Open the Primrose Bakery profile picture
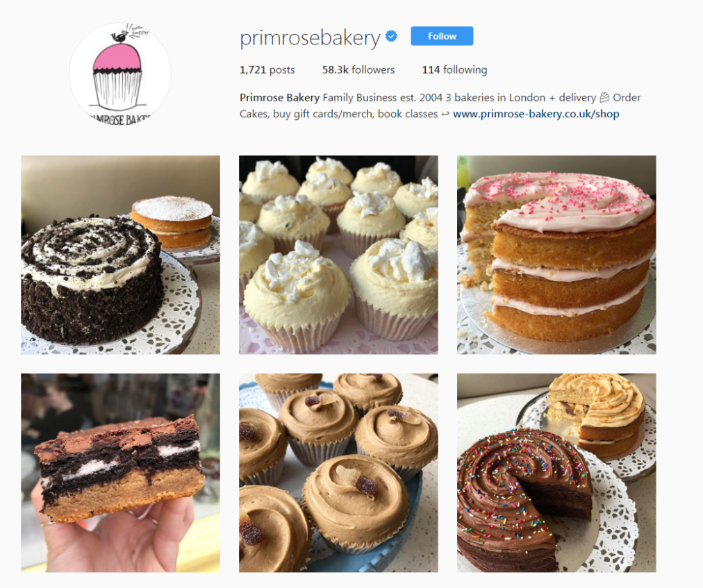 pyautogui.click(x=120, y=74)
